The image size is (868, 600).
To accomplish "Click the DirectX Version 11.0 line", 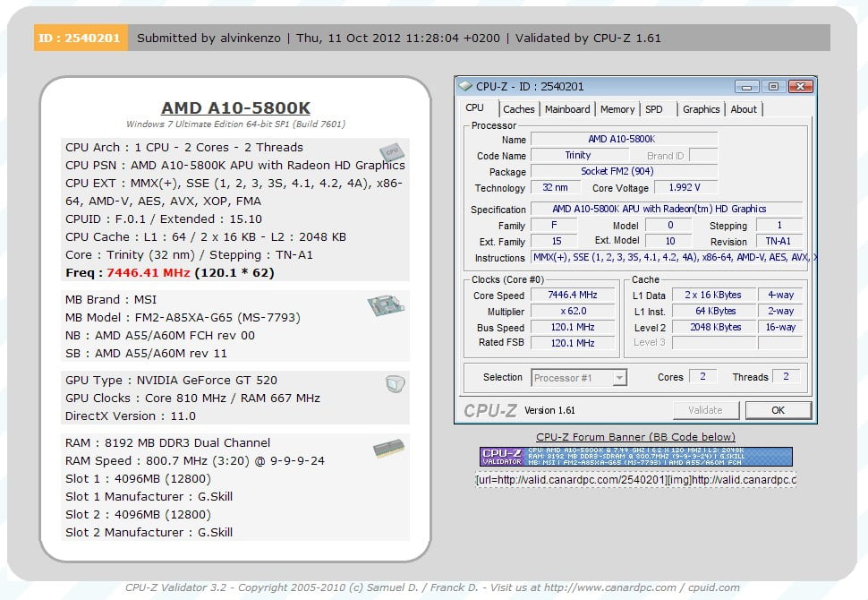I will click(x=130, y=416).
